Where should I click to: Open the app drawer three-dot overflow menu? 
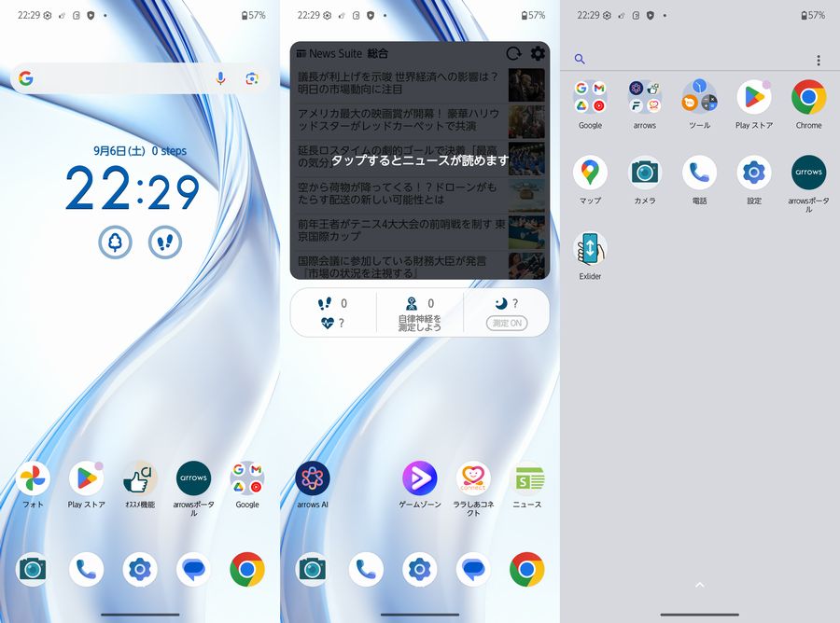click(819, 60)
